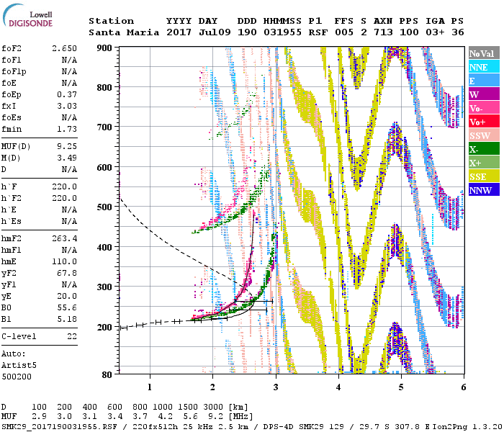The height and width of the screenshot is (432, 504).
Task: Click the B1 value 5.18
Action: coord(67,319)
